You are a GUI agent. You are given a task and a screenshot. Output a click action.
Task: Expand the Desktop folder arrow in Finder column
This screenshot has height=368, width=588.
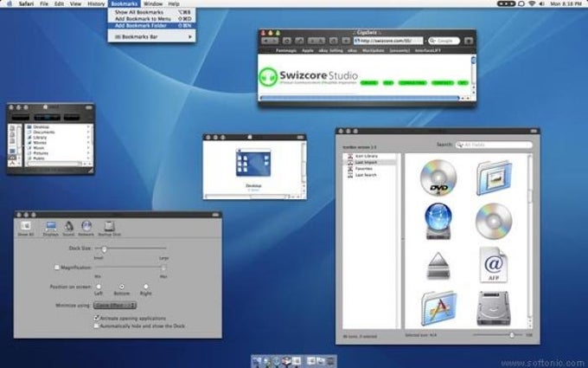coord(88,127)
